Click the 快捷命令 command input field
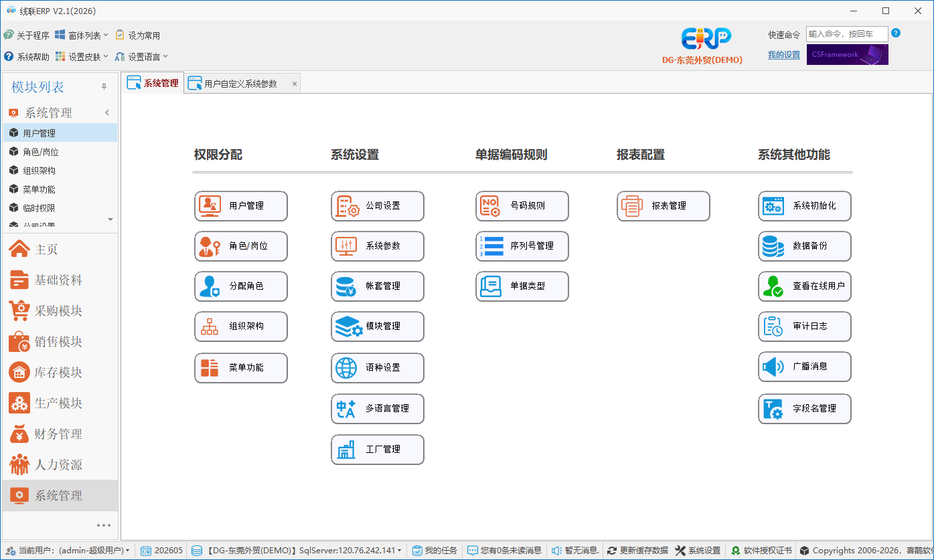 coord(847,34)
